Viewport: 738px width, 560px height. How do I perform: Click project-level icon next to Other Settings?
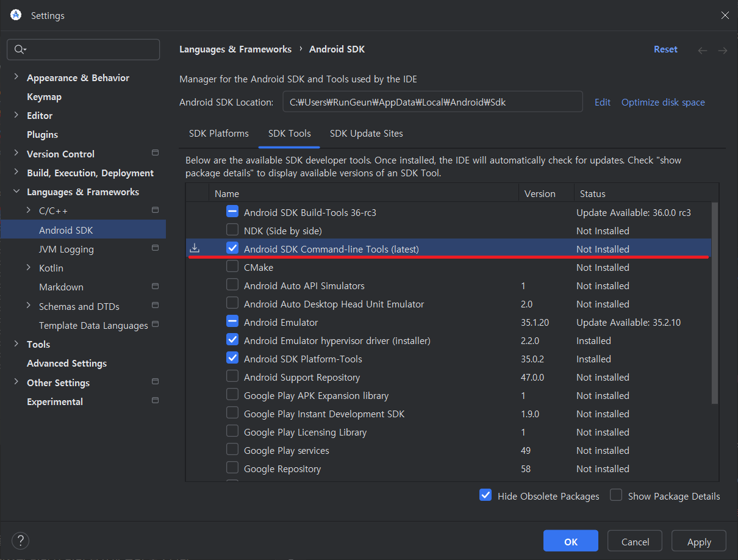click(x=155, y=381)
